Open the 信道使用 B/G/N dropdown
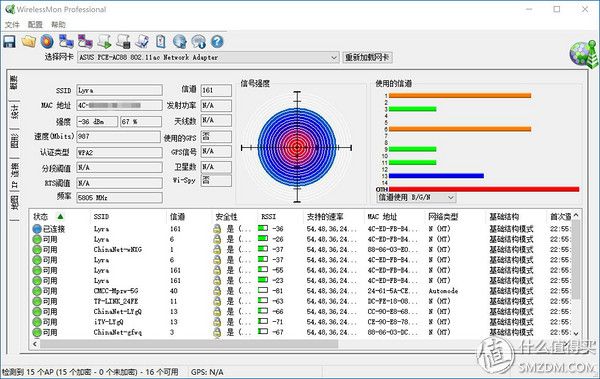 (x=451, y=198)
